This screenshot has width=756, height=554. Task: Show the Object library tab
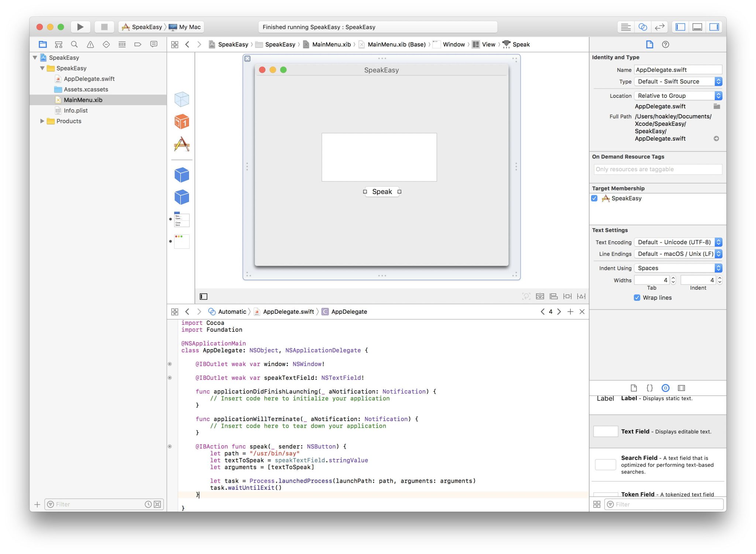(666, 388)
